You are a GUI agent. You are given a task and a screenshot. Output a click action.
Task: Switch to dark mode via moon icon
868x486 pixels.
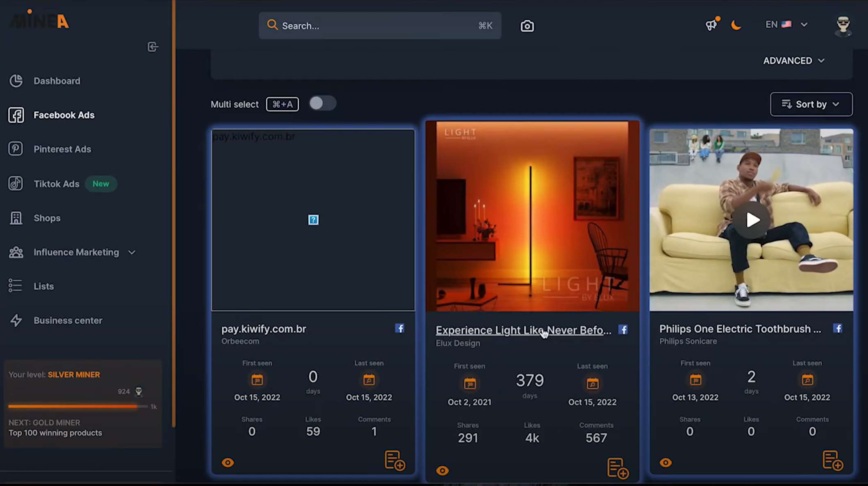tap(736, 25)
